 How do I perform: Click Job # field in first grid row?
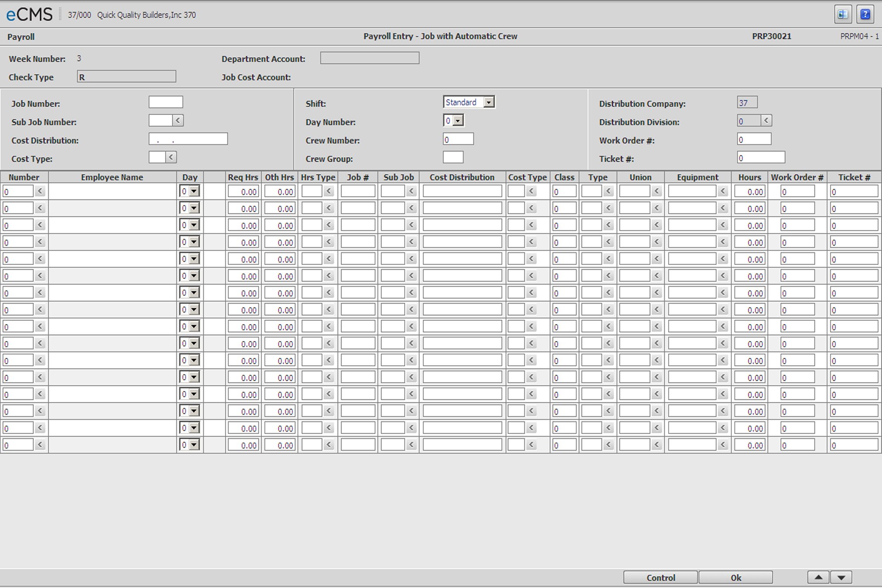358,191
